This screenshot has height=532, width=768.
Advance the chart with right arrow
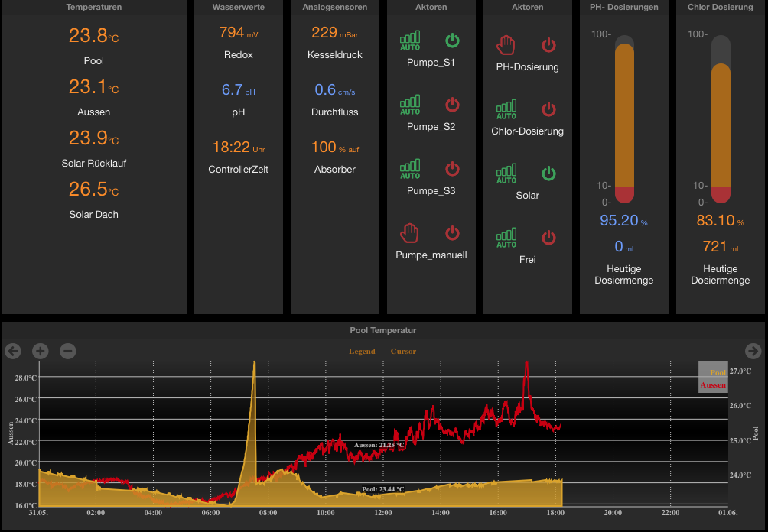(x=753, y=350)
